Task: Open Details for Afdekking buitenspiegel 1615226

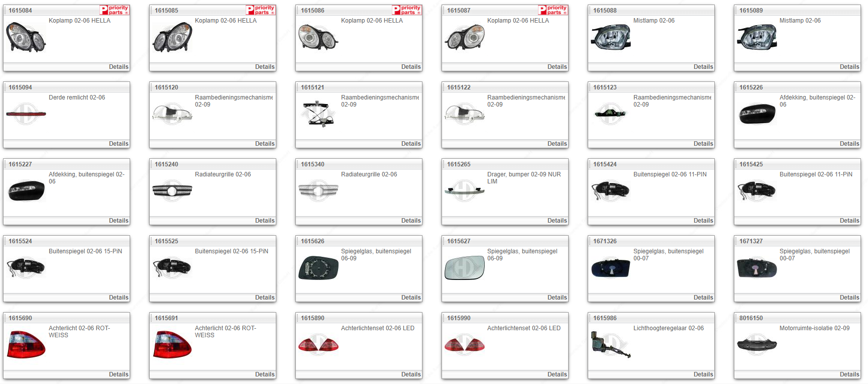Action: [849, 144]
